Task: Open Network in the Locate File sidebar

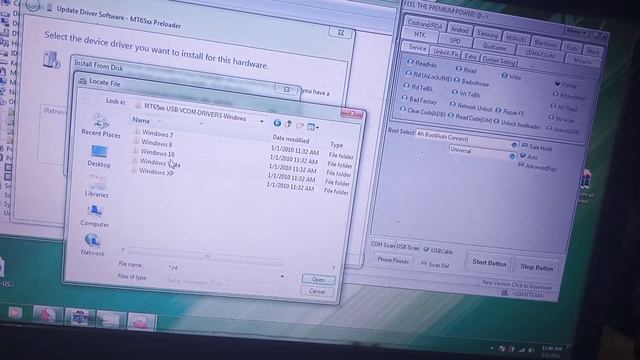Action: 92,245
